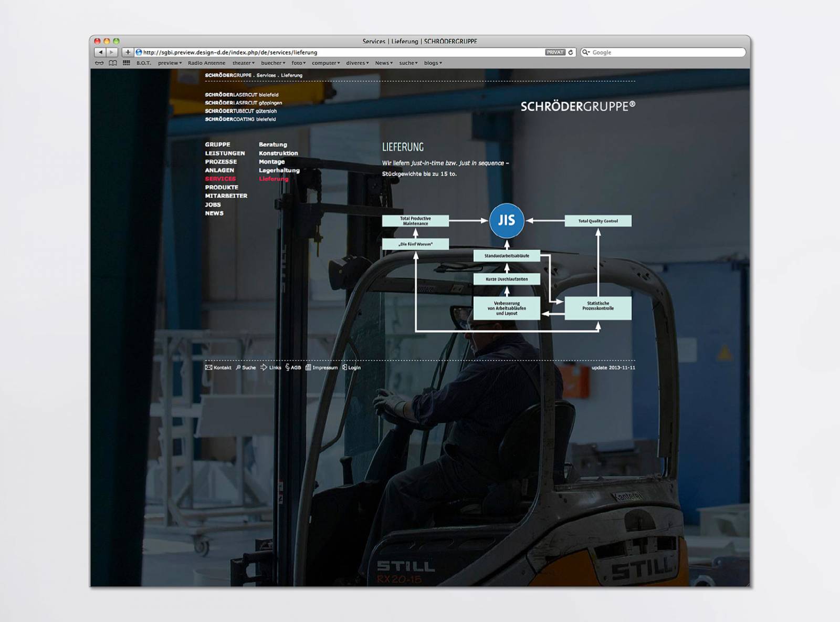Add a bookmark with the plus button

(x=128, y=53)
